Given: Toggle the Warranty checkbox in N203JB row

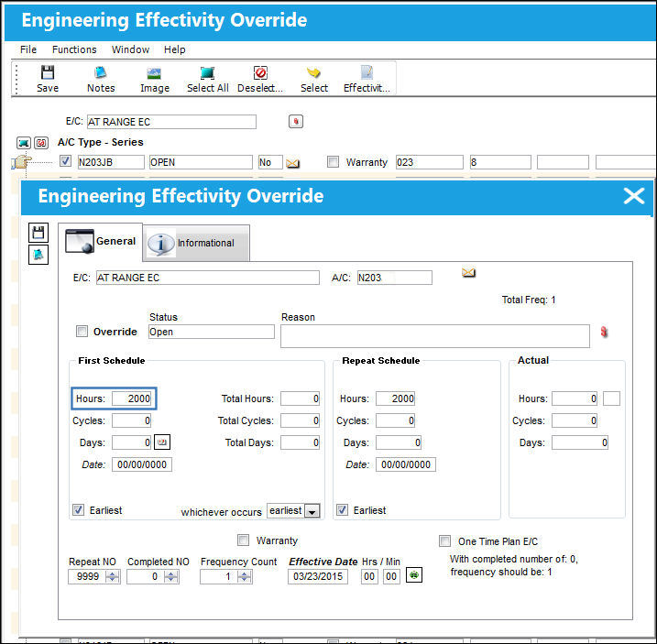Looking at the screenshot, I should click(333, 162).
